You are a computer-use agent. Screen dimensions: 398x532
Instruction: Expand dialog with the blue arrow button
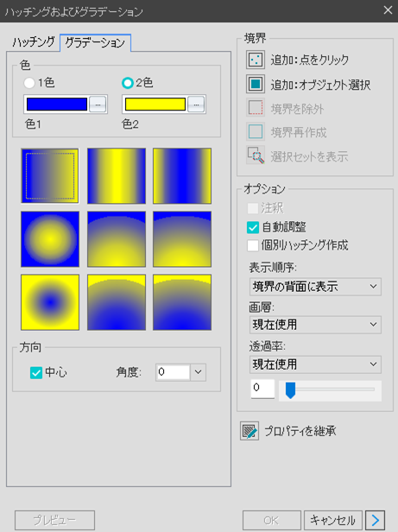tap(375, 520)
